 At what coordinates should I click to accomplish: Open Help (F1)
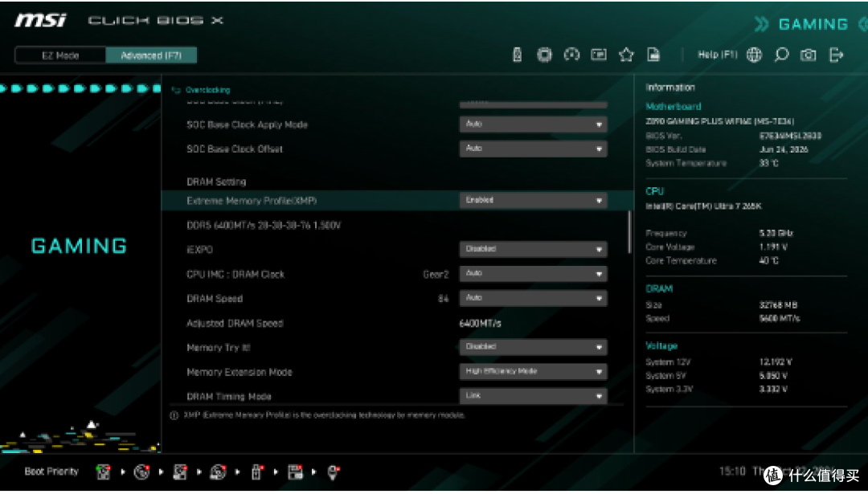(718, 55)
